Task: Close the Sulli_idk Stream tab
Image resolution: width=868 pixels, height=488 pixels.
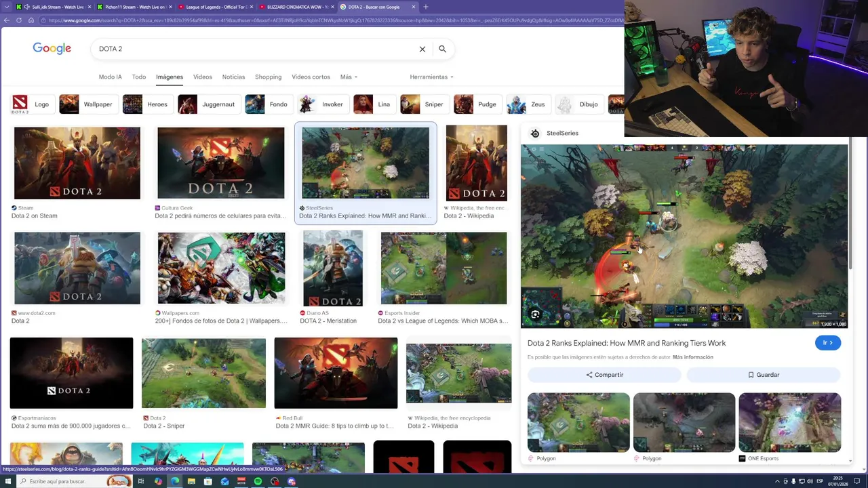Action: pyautogui.click(x=89, y=7)
